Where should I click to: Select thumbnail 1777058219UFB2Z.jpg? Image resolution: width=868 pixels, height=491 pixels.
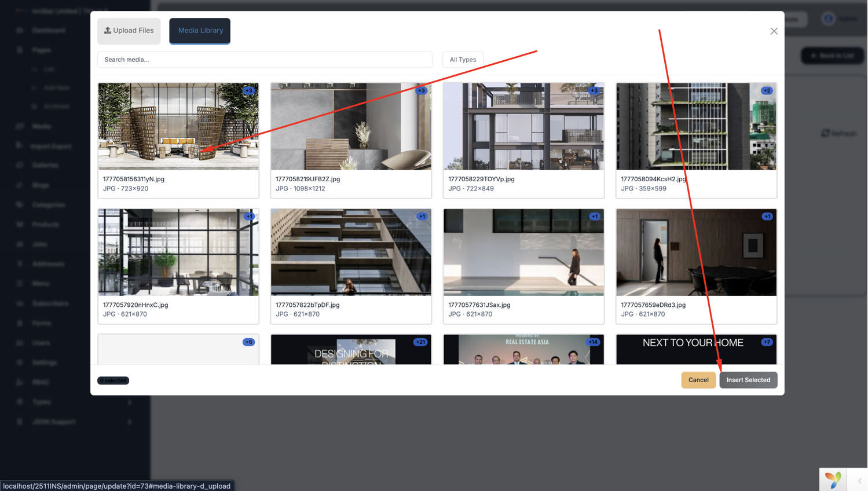pyautogui.click(x=351, y=126)
